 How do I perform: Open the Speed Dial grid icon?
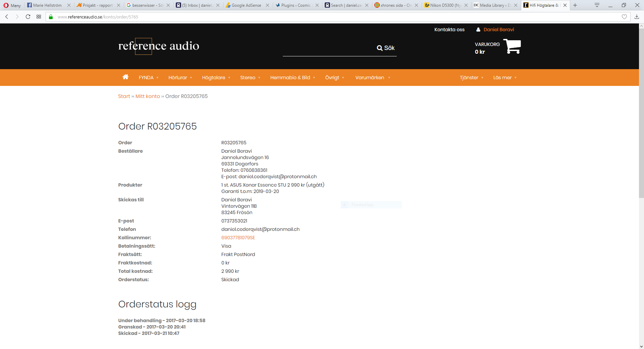point(39,17)
